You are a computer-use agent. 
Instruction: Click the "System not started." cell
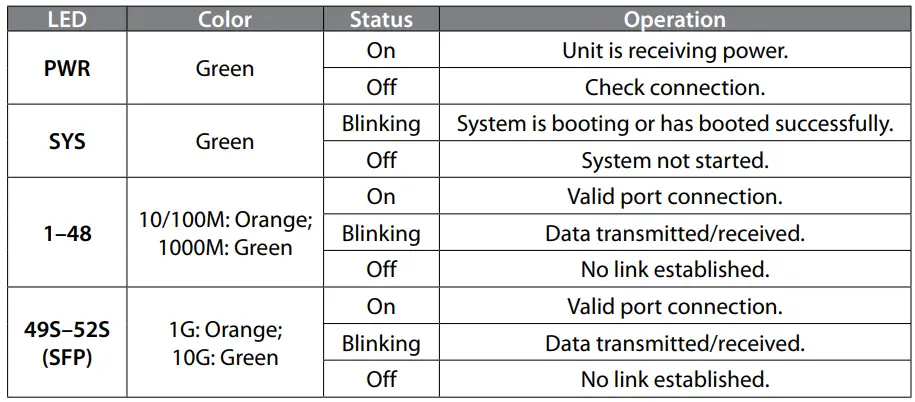click(674, 160)
